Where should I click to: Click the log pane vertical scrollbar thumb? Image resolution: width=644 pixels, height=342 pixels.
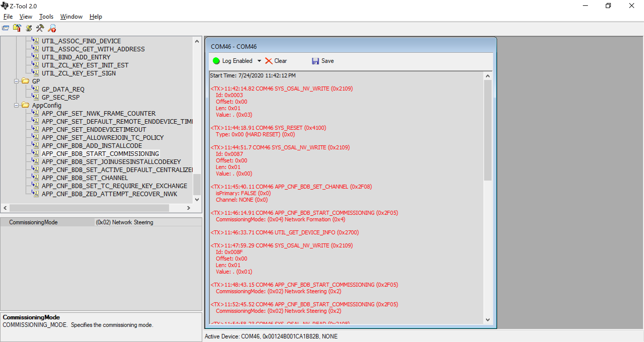[x=488, y=130]
